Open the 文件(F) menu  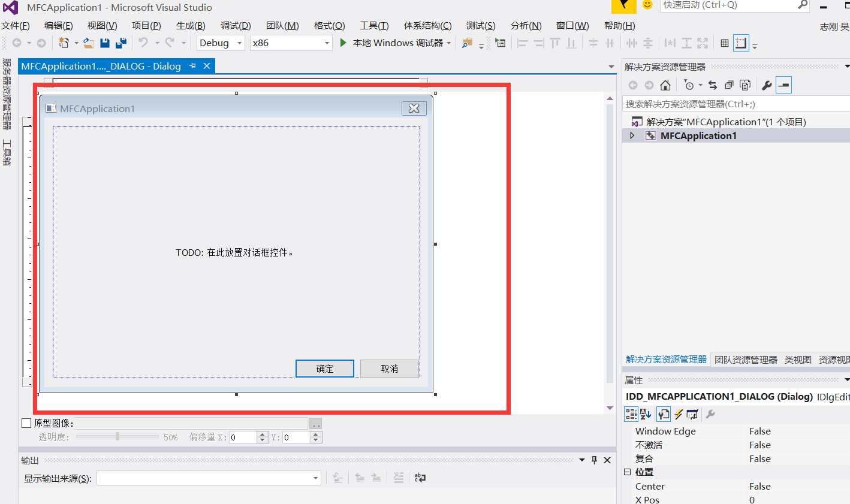pyautogui.click(x=16, y=26)
